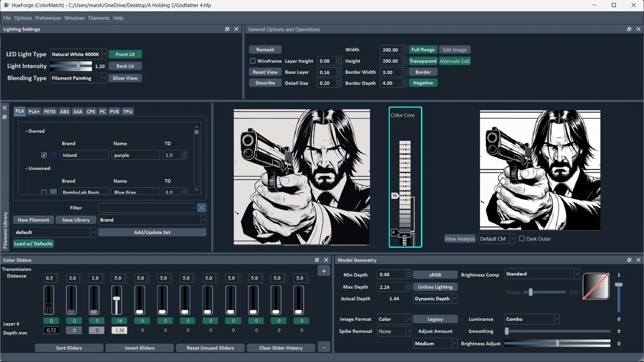This screenshot has width=644, height=362.
Task: Click the Sort Sliders button
Action: pyautogui.click(x=69, y=348)
